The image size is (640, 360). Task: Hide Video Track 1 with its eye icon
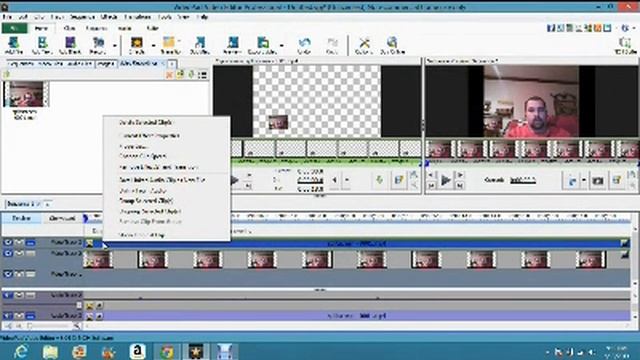pyautogui.click(x=8, y=274)
